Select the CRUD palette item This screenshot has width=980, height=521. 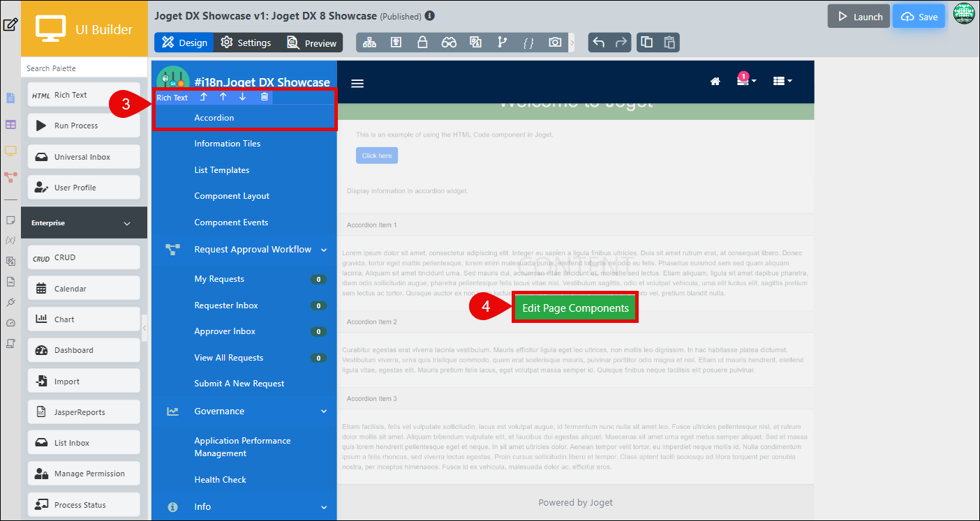coord(84,257)
